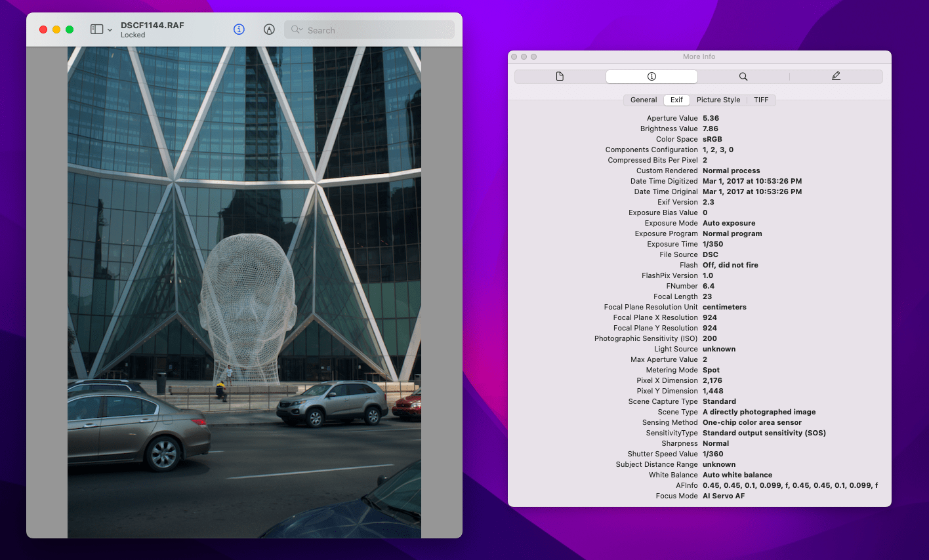Open the document summary pane in More Info
The image size is (929, 560).
559,77
